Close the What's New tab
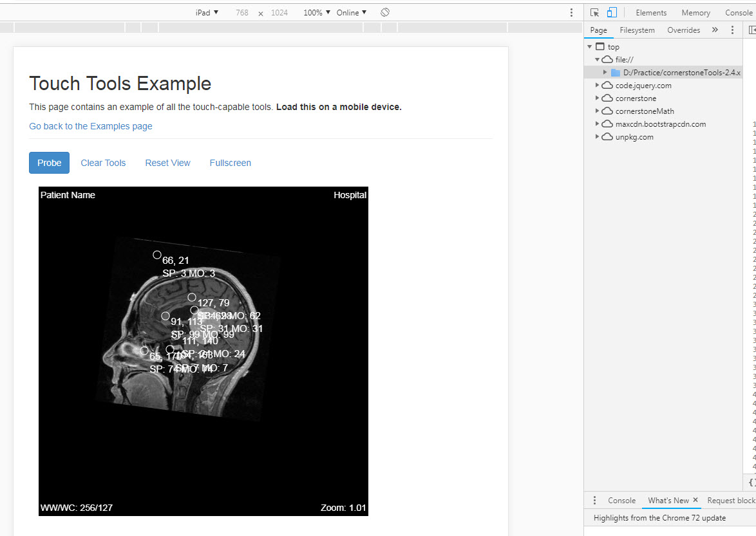The image size is (756, 536). (697, 500)
